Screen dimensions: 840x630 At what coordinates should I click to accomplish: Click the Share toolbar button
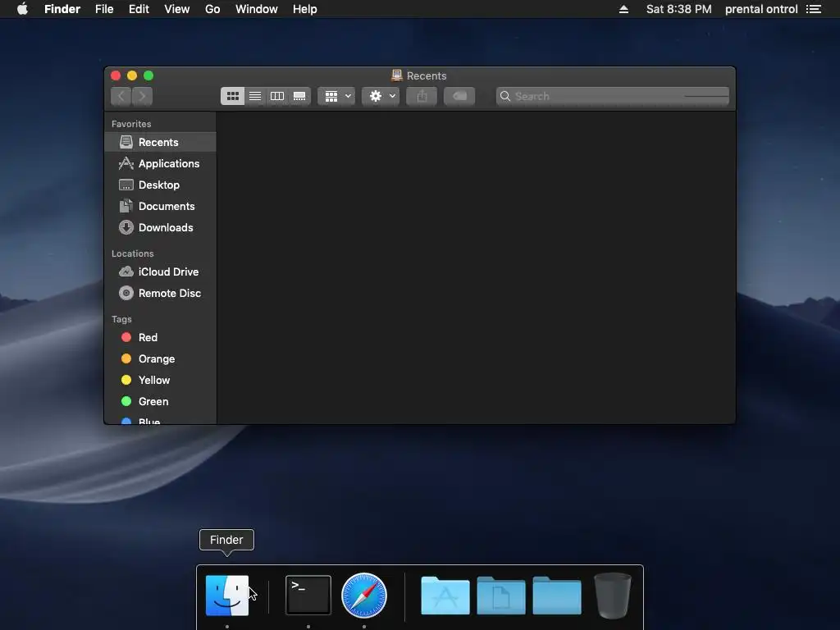point(422,96)
